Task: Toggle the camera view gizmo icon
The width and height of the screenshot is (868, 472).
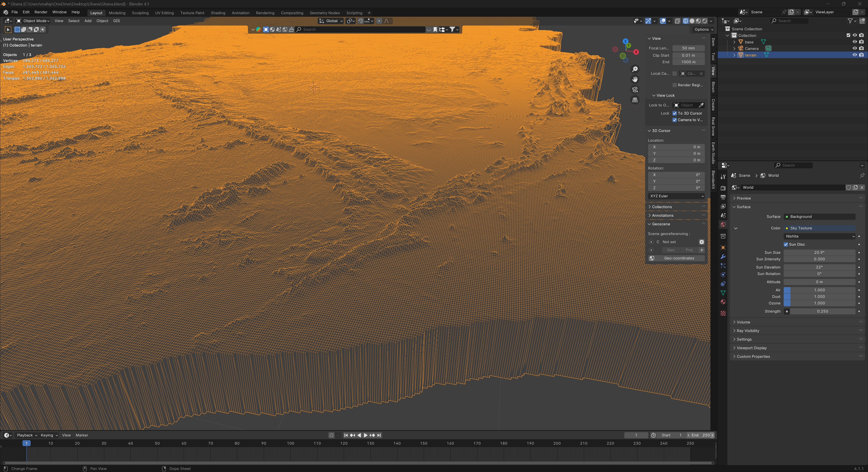Action: click(635, 90)
